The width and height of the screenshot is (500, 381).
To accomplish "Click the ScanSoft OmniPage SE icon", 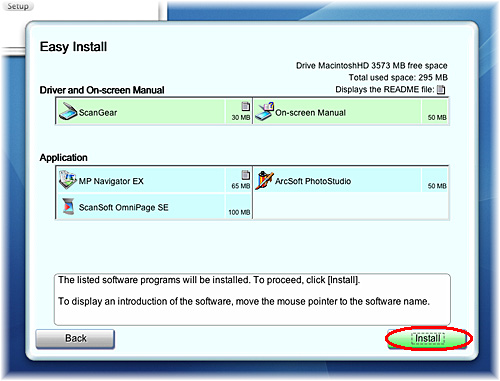I will 68,206.
